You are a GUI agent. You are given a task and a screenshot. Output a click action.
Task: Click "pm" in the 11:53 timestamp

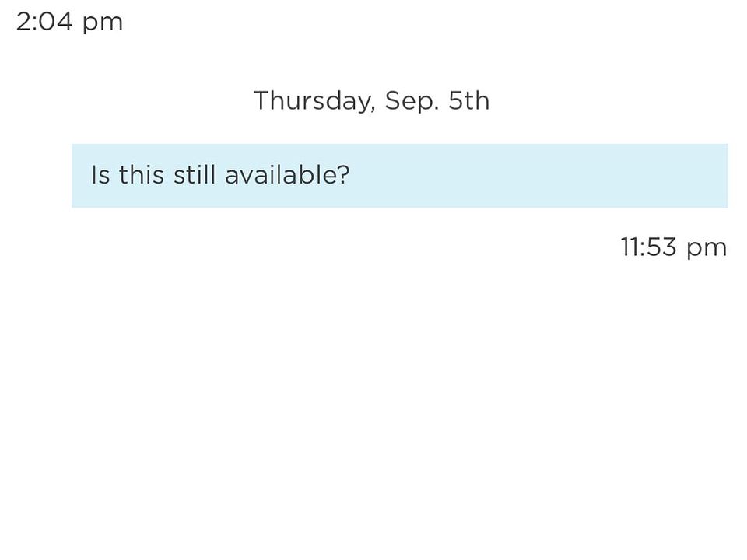[x=707, y=249]
